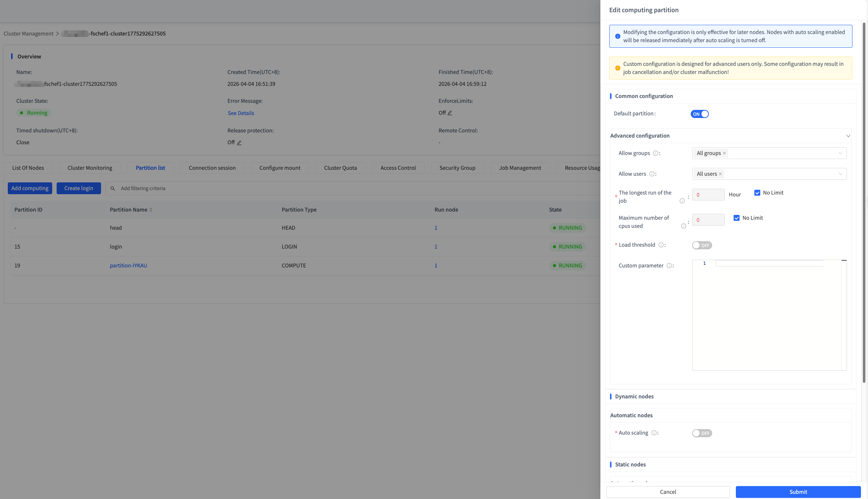
Task: Open the List Of Nodes tab
Action: tap(28, 168)
